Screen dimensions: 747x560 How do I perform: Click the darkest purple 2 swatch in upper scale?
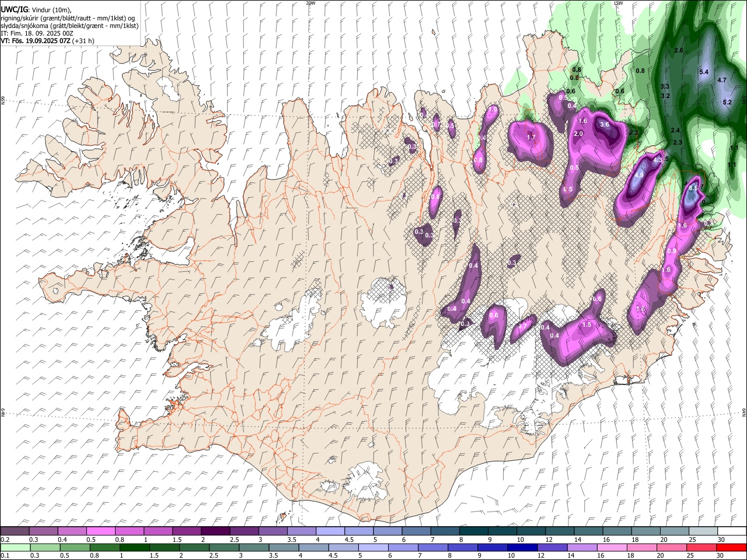pos(217,531)
